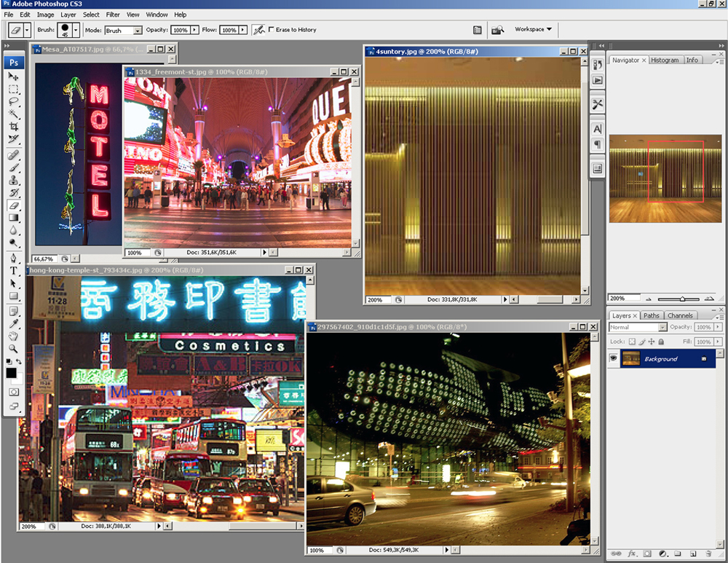
Task: Select the Horizontal Type tool
Action: point(13,271)
